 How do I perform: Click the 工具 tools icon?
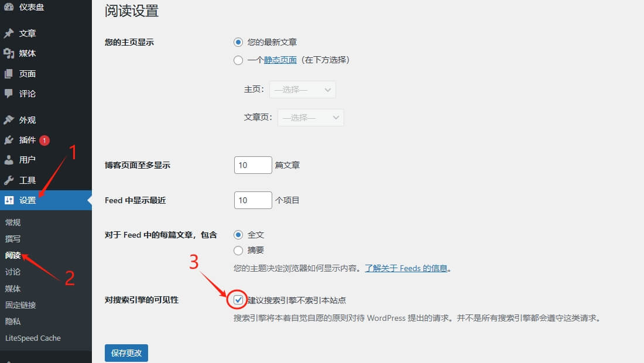click(x=9, y=180)
